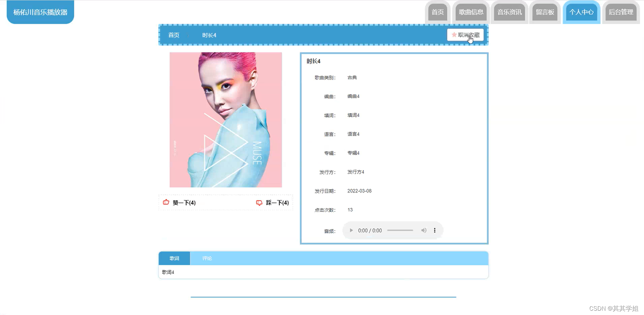The image size is (644, 315).
Task: Click the 古典 song category value
Action: click(x=352, y=77)
